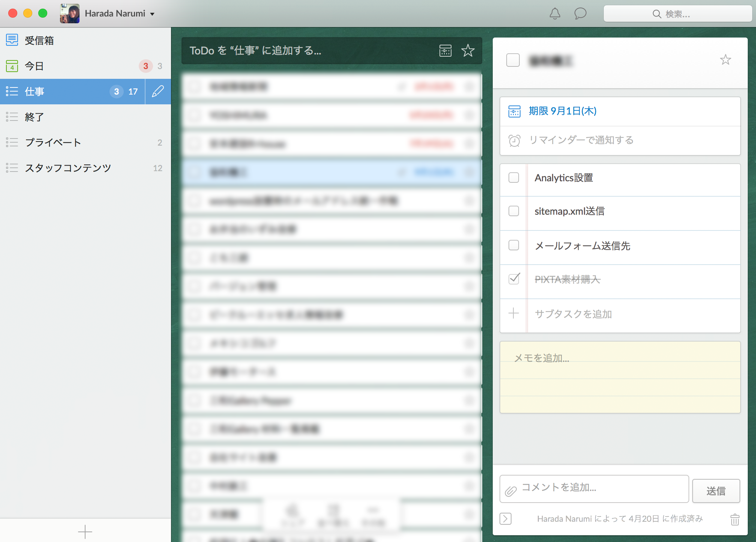Click the PIXTA素材購入 completed subtask text
The image size is (756, 542).
point(567,279)
